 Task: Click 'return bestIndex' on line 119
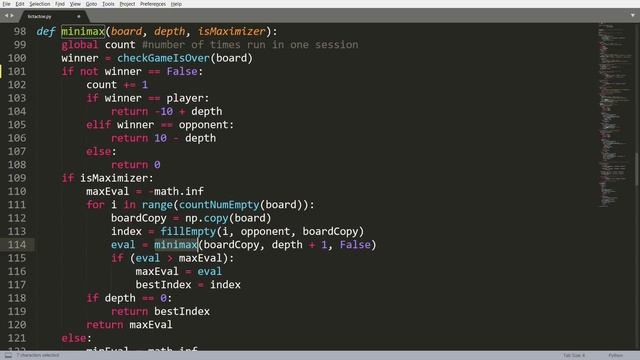pyautogui.click(x=160, y=311)
